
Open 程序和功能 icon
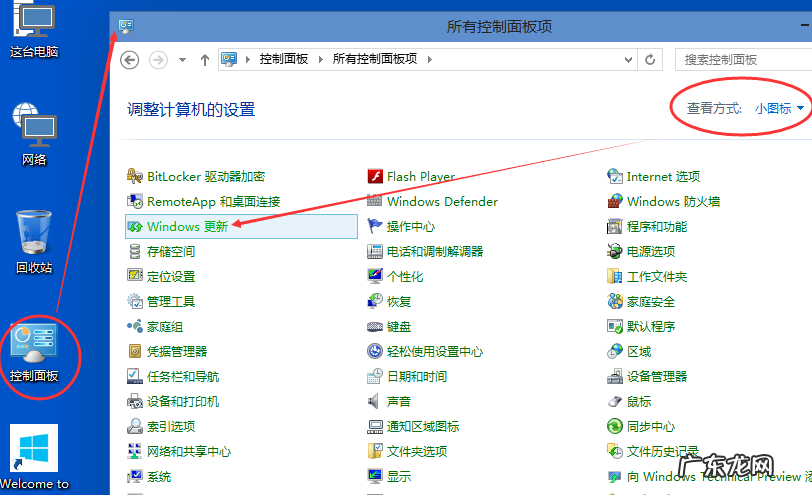tap(615, 226)
